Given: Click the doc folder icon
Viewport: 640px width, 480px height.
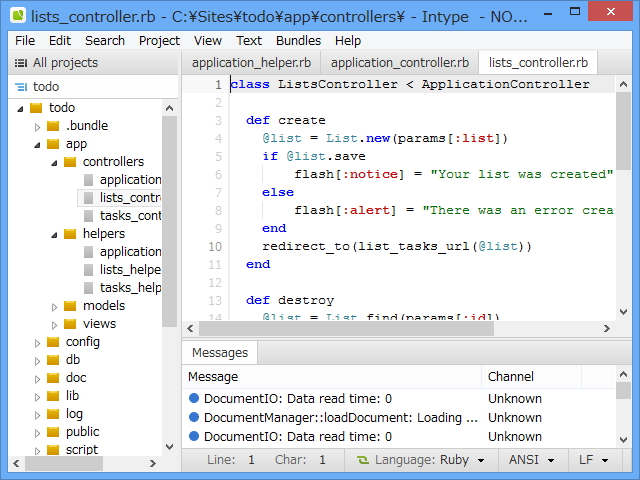Looking at the screenshot, I should [53, 378].
